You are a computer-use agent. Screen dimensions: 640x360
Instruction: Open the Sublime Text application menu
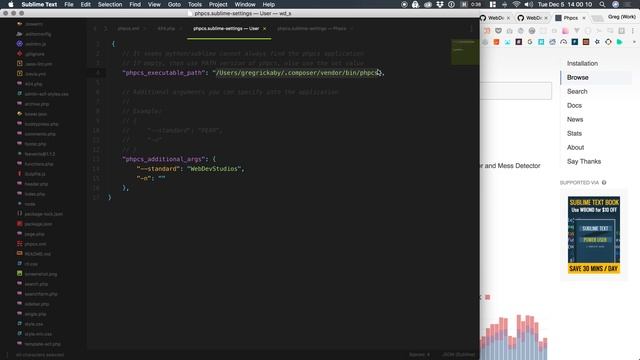pos(39,4)
